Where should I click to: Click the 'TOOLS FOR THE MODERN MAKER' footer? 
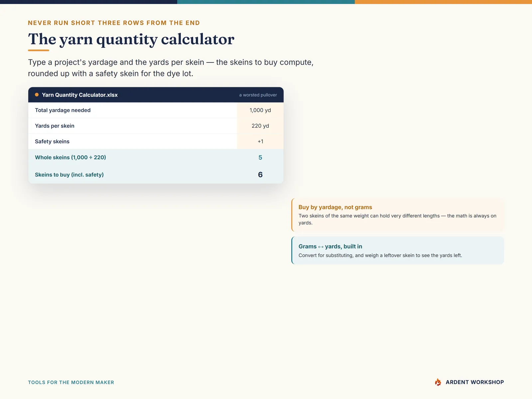click(71, 382)
